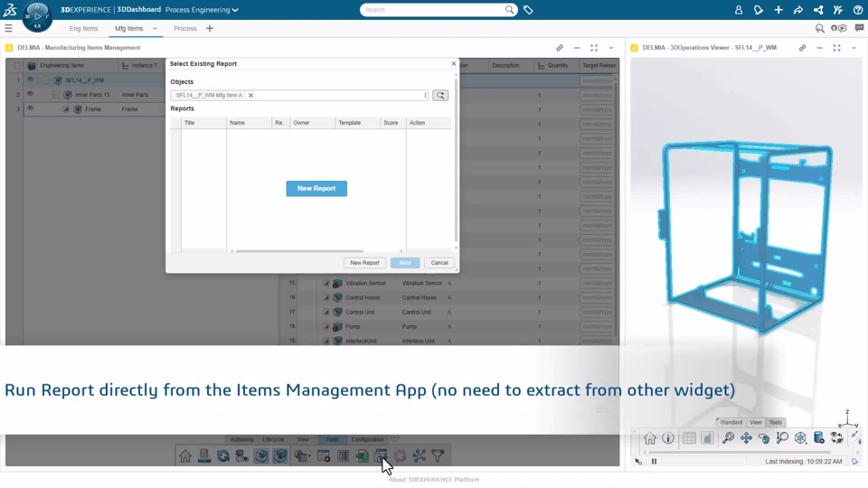This screenshot has height=488, width=868.
Task: Click the link icon in 3DOperations Viewer header
Action: 802,48
